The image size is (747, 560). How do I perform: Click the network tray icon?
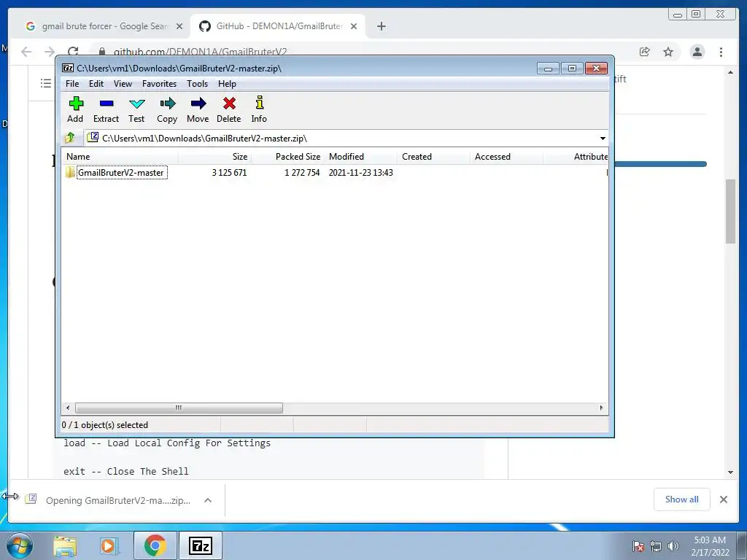pos(656,546)
